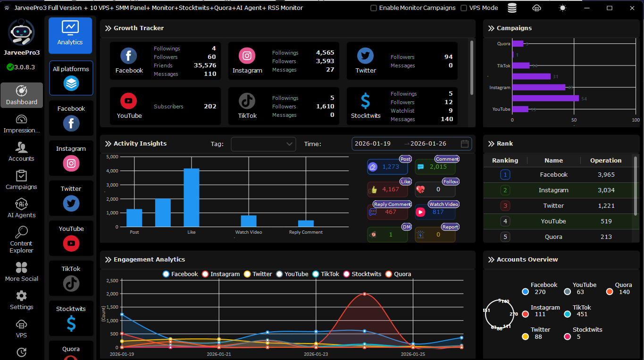Screen dimensions: 644x360
Task: Select the All platforms tab
Action: [71, 78]
